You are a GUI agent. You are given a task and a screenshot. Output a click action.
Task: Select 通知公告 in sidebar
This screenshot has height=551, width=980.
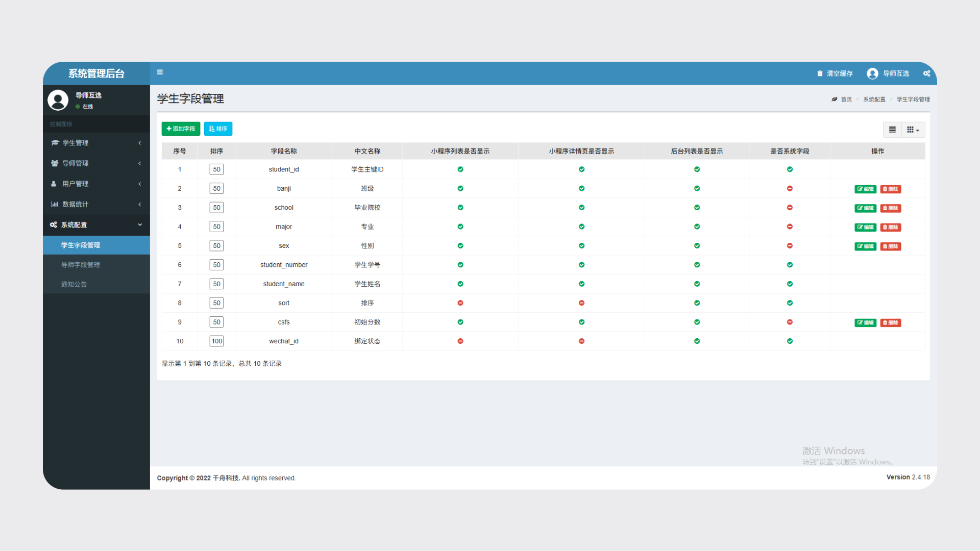(x=74, y=284)
